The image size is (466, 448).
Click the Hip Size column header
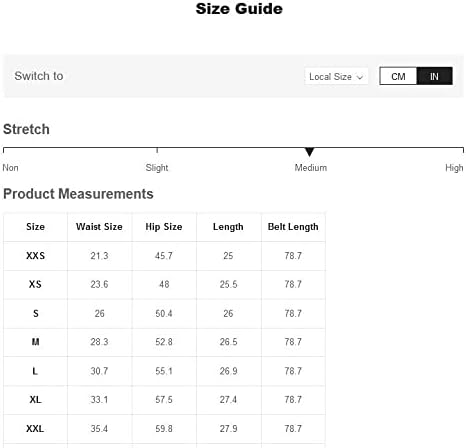coord(164,227)
